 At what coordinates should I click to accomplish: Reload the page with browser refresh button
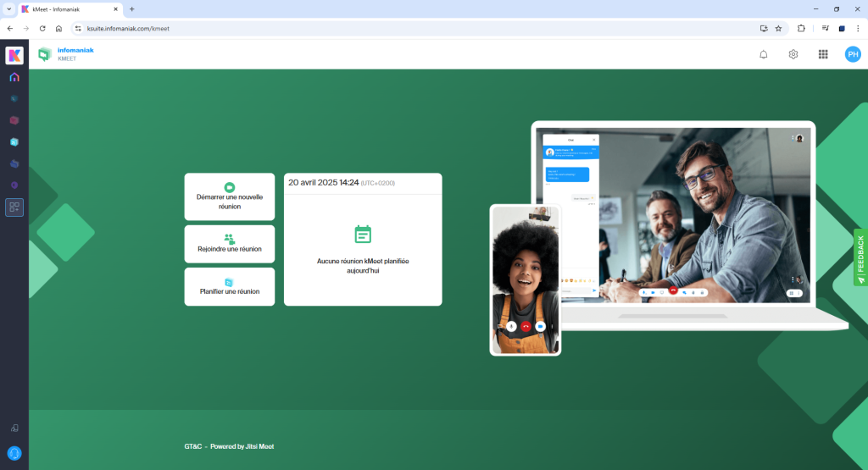pos(42,28)
